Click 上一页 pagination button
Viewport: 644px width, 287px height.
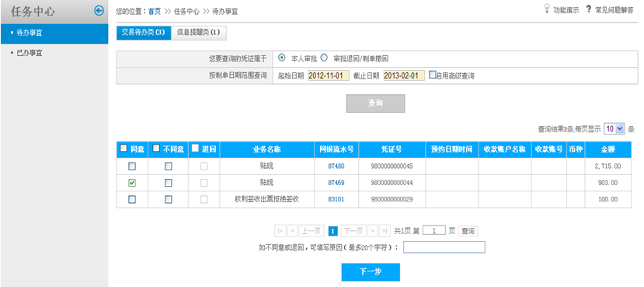(312, 231)
